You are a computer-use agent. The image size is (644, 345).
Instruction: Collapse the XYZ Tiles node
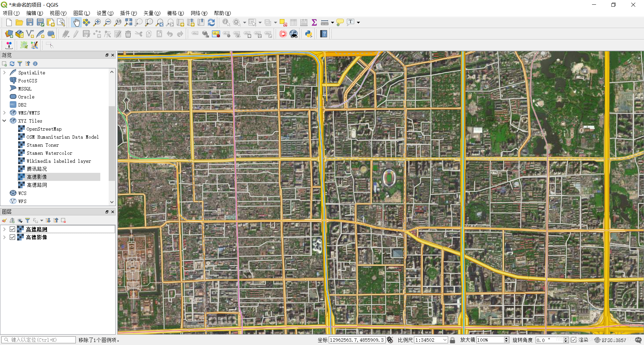4,121
